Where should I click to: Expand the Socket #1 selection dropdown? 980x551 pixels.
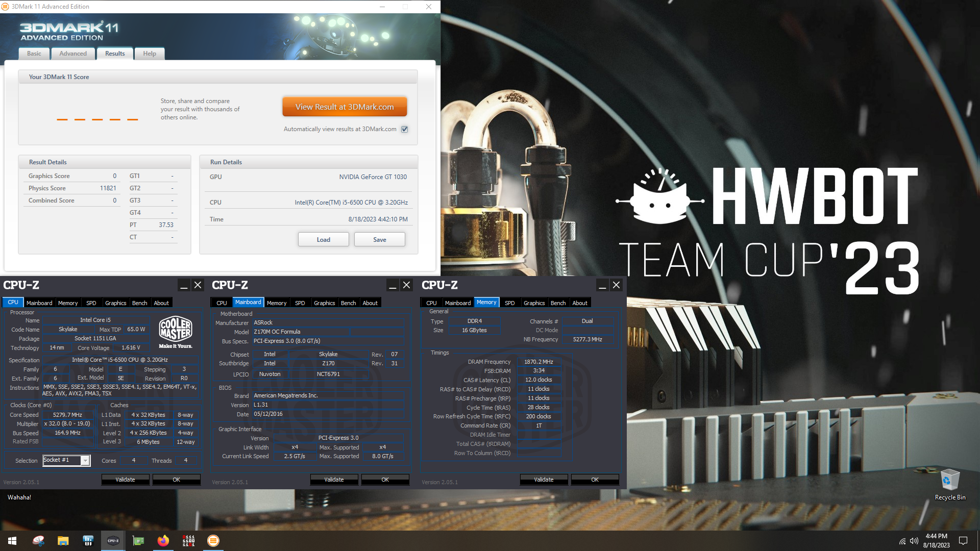pyautogui.click(x=85, y=461)
